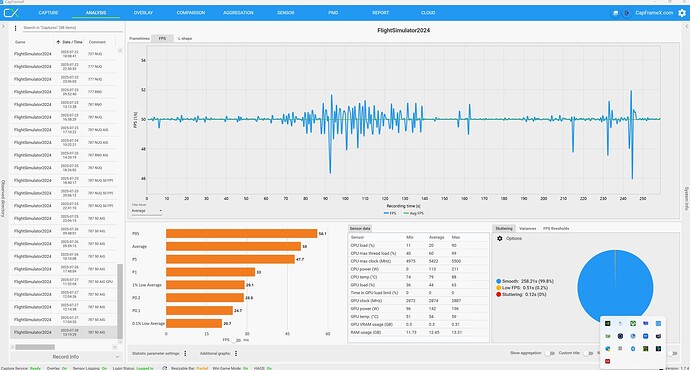Toggle the FPS / ms unit switch
Screen dimensions: 690x370
pos(236,340)
